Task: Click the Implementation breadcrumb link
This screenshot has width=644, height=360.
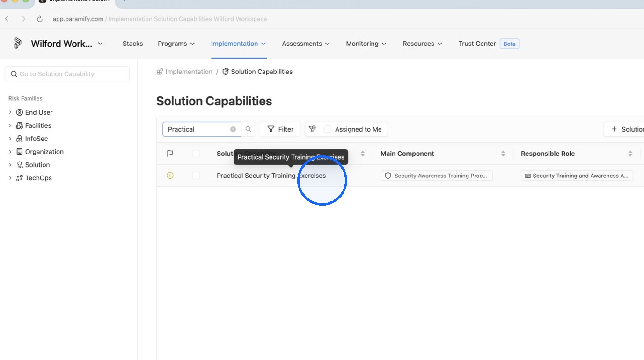Action: pyautogui.click(x=184, y=72)
